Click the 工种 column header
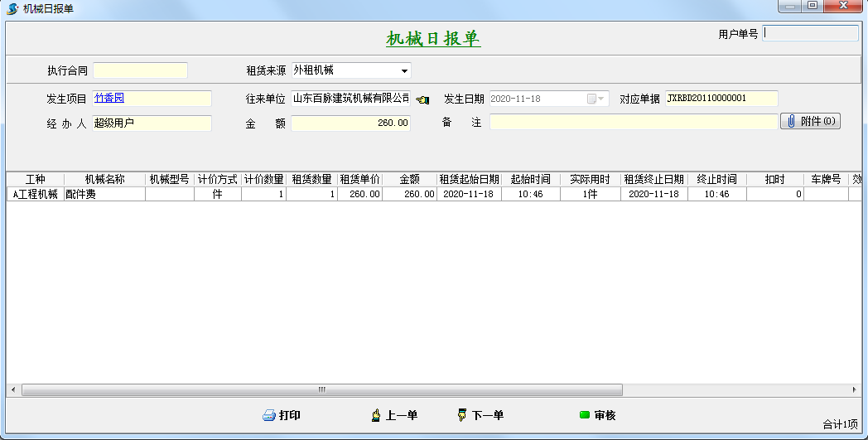The height and width of the screenshot is (440, 868). (36, 179)
